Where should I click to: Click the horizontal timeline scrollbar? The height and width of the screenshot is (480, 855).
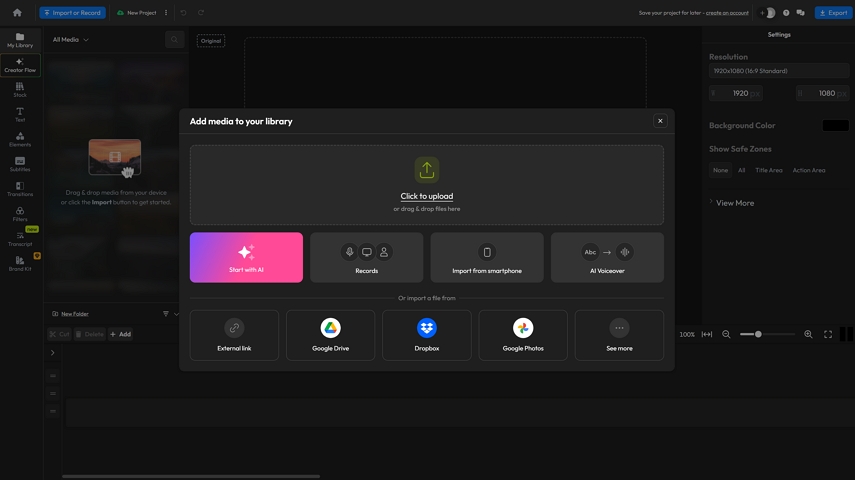point(191,476)
